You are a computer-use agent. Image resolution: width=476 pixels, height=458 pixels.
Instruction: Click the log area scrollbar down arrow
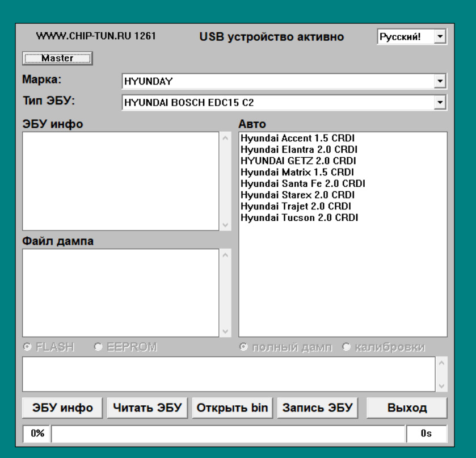pyautogui.click(x=442, y=386)
